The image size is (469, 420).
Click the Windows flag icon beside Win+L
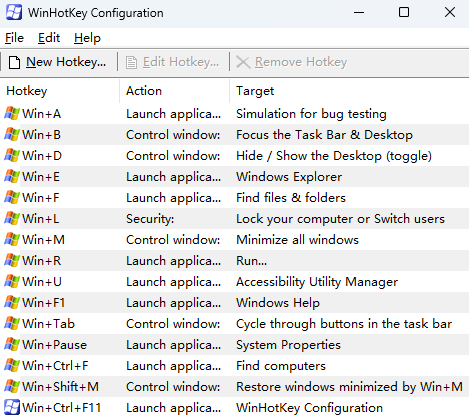click(12, 219)
